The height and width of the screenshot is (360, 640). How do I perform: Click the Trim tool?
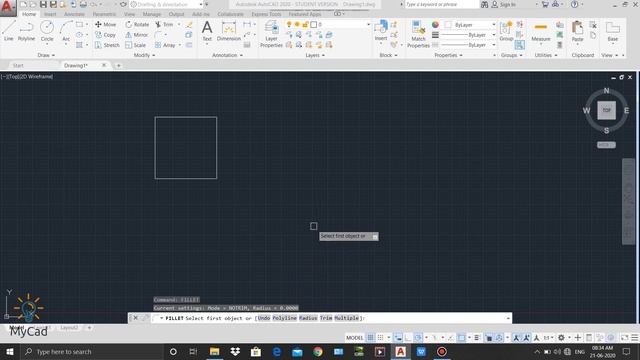164,24
